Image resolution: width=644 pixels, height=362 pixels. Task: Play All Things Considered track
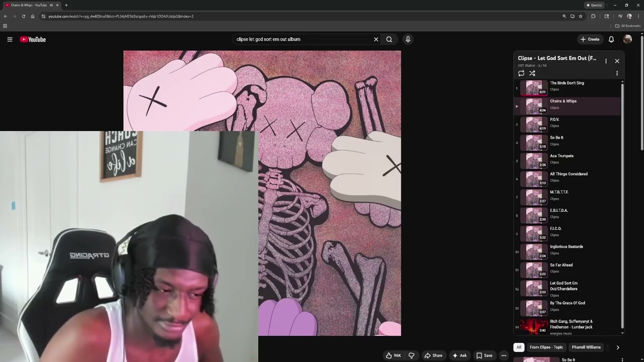[567, 179]
